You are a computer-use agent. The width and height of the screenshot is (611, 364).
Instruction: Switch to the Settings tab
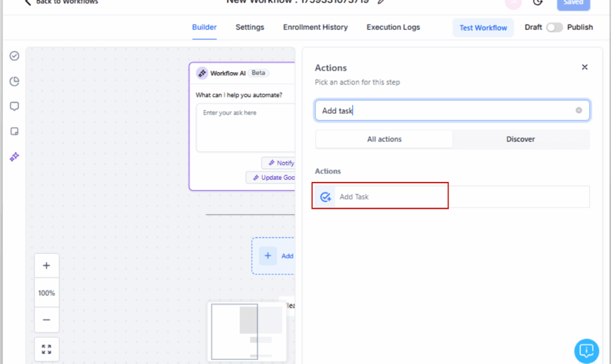pos(249,27)
